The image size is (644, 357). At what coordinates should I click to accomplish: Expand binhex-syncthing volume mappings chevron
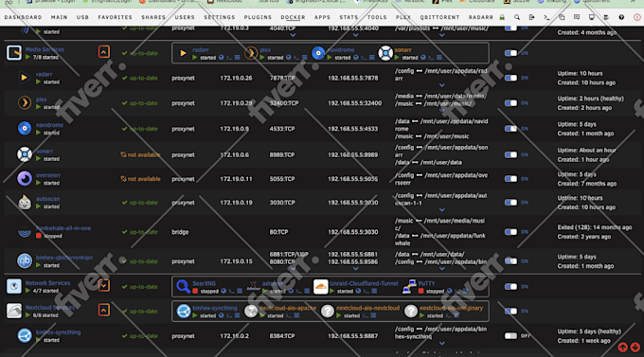coord(441,344)
